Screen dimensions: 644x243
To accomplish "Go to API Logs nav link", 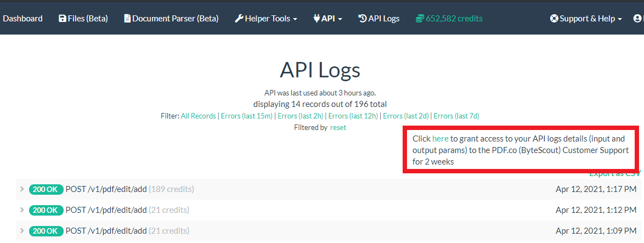I will click(x=379, y=19).
